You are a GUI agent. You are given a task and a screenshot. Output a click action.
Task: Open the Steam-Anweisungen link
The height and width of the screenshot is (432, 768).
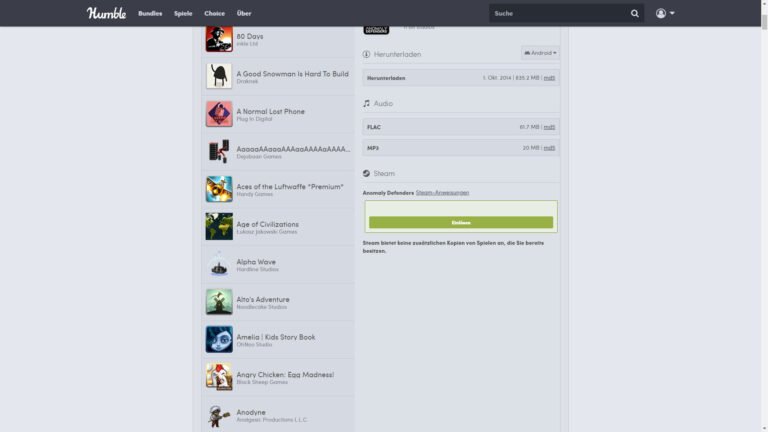[x=442, y=193]
